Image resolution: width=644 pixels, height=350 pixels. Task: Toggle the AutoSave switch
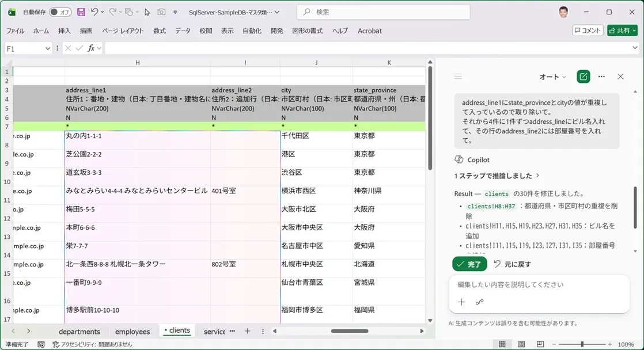click(60, 12)
